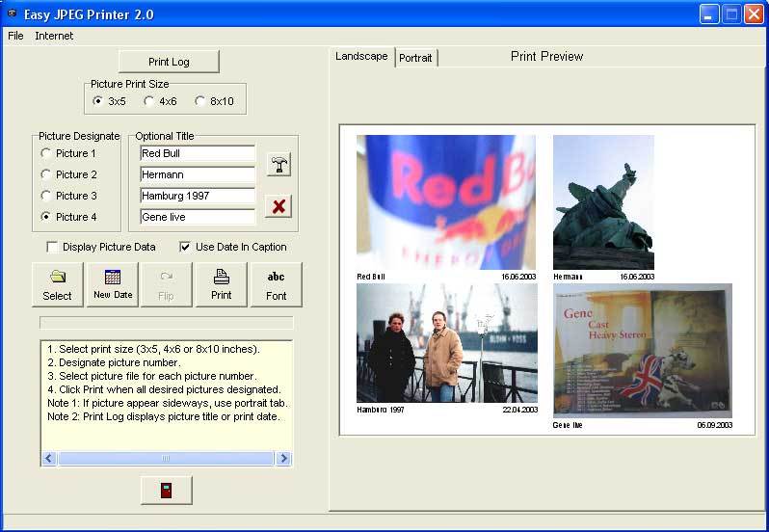Click the Gene poster preview image
Screen dimensions: 769x532
click(643, 351)
